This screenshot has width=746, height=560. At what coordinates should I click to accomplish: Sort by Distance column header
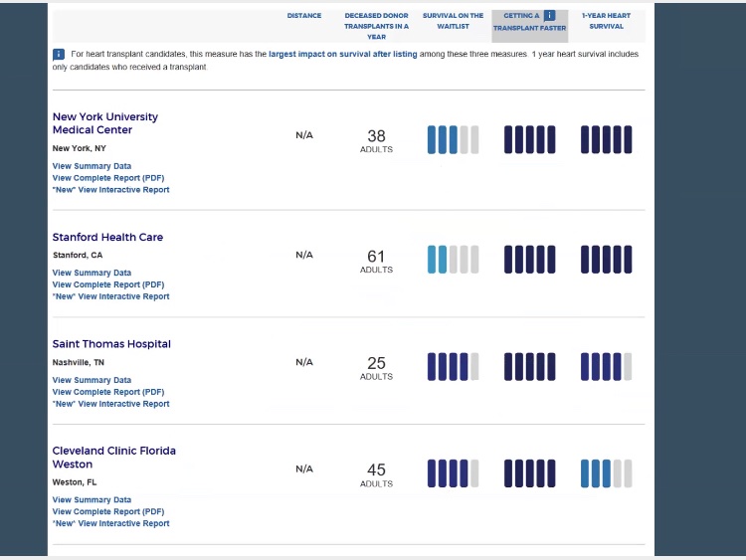pyautogui.click(x=304, y=16)
